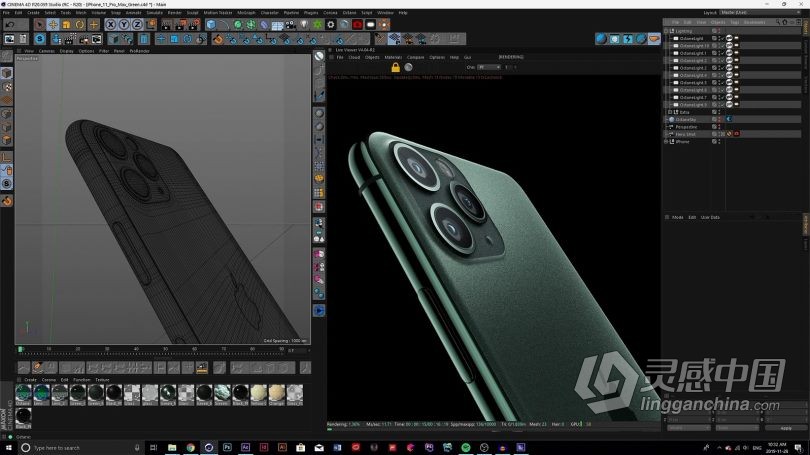Click the Live Viewer lock icon
This screenshot has height=455, width=810.
[395, 67]
